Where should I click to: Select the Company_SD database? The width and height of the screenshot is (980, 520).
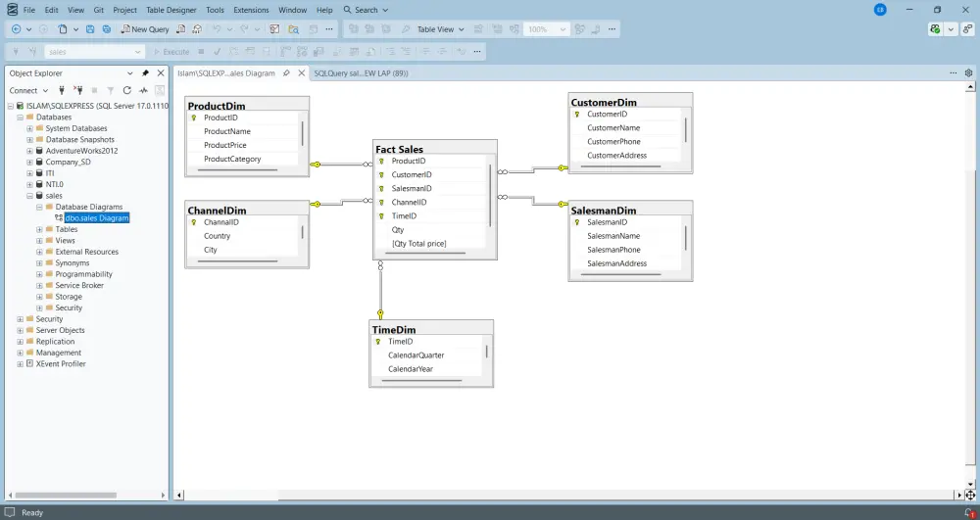[x=69, y=163]
